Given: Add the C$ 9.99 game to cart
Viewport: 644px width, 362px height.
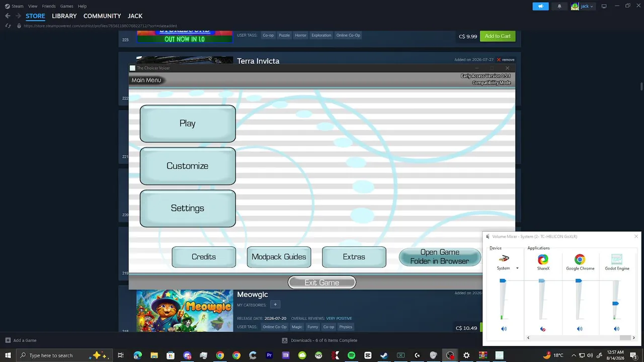Looking at the screenshot, I should [x=498, y=36].
